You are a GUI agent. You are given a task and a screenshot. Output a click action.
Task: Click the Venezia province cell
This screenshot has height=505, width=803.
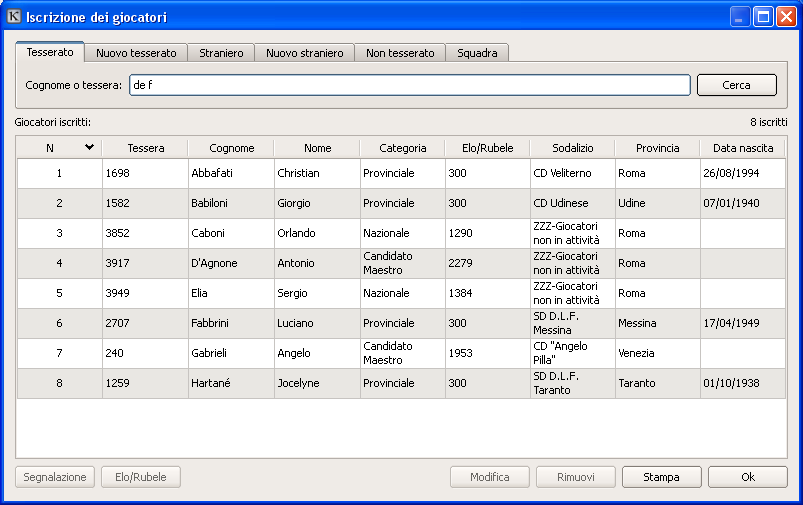pos(658,353)
